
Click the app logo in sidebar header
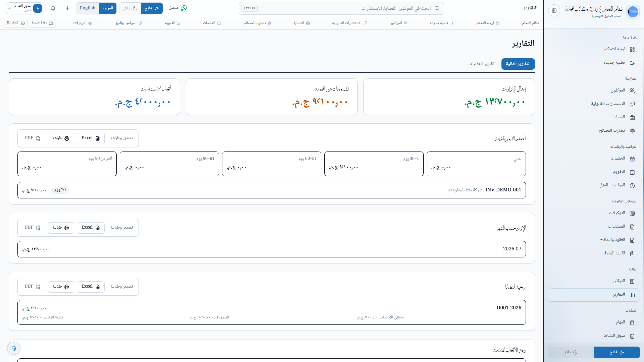coord(633,12)
